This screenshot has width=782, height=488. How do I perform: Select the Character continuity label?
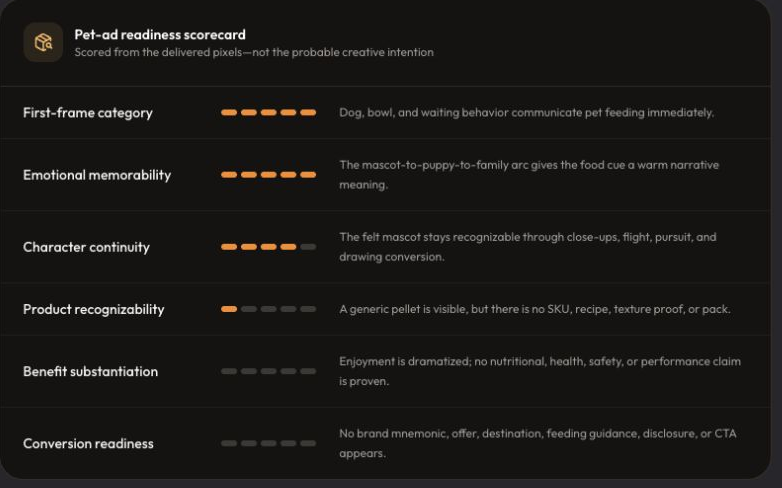(x=86, y=247)
